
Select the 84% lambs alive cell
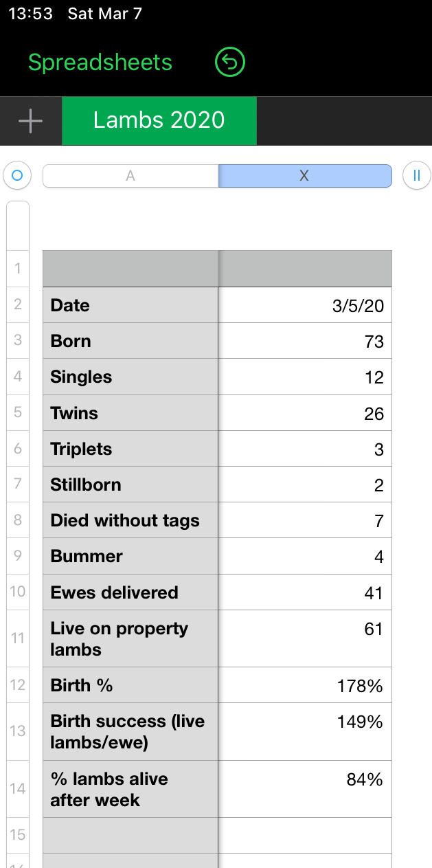[305, 789]
